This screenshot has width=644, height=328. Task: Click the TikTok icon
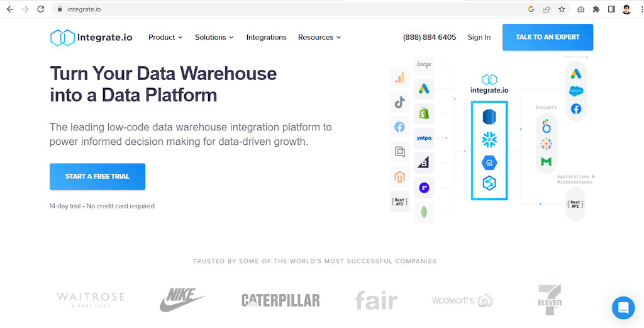[x=399, y=103]
